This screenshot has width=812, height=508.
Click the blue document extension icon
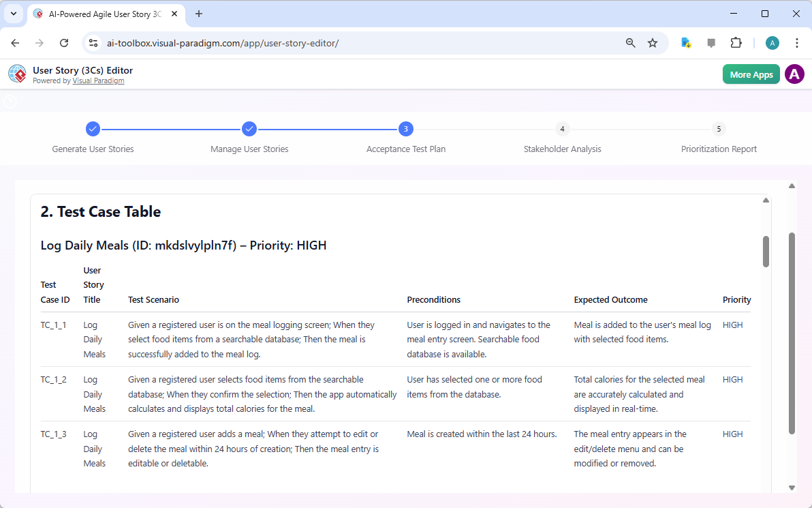685,42
